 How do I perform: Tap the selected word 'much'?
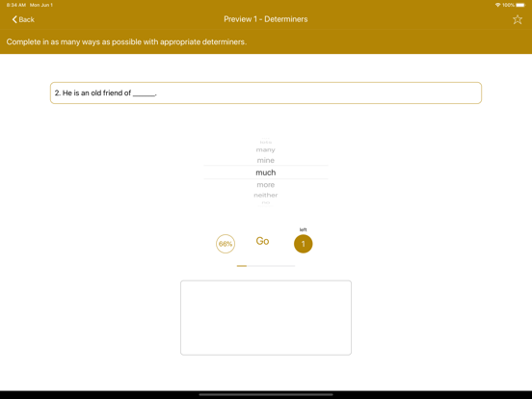pyautogui.click(x=266, y=173)
